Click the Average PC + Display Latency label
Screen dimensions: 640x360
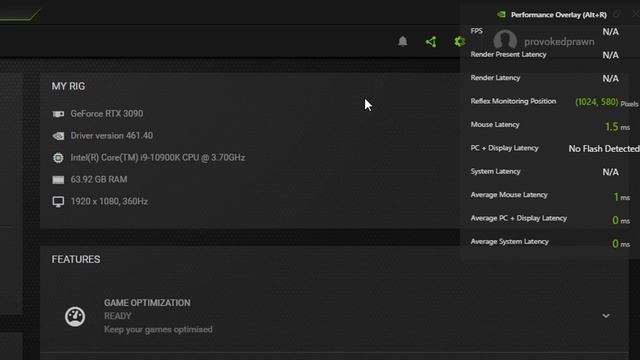pos(518,218)
